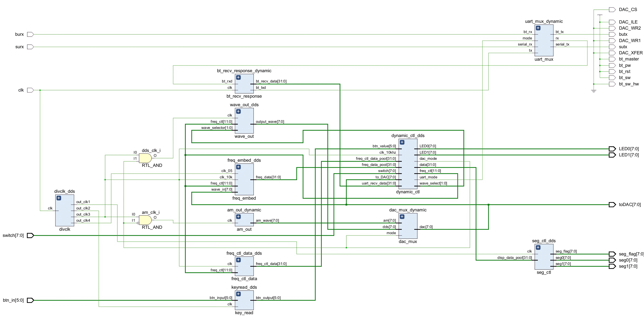Select the bt_sw output port symbol
Viewport: 644px width, 321px height.
tap(612, 78)
